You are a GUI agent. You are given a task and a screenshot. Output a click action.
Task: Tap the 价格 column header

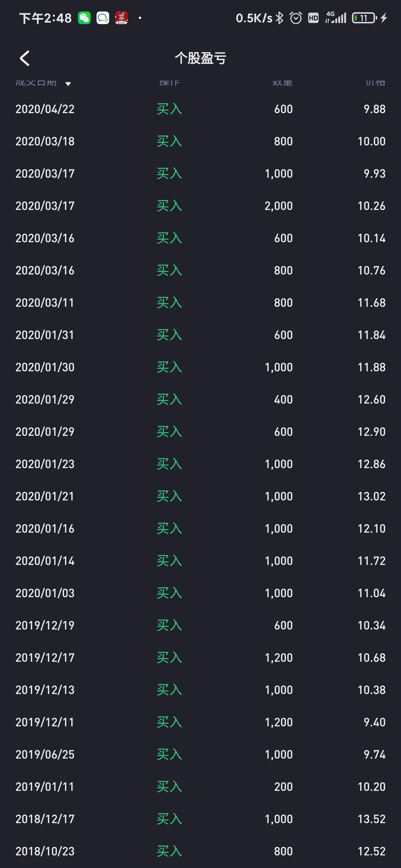[375, 83]
